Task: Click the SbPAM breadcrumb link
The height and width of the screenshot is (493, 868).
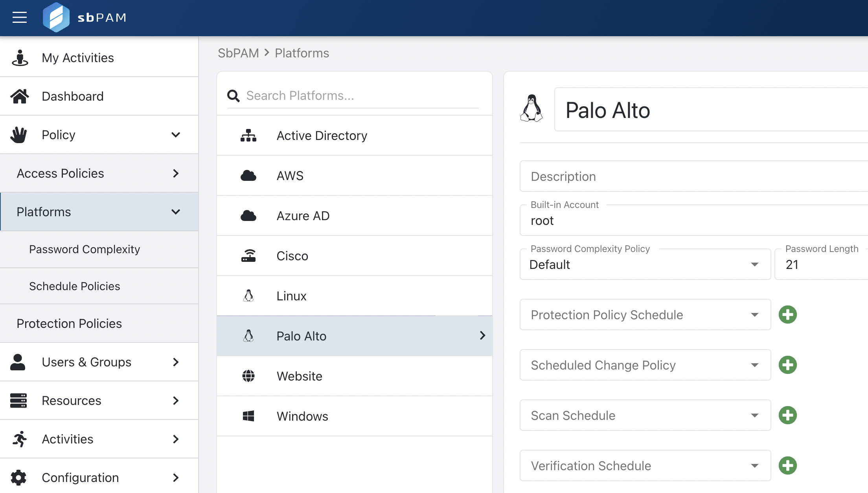Action: [238, 53]
